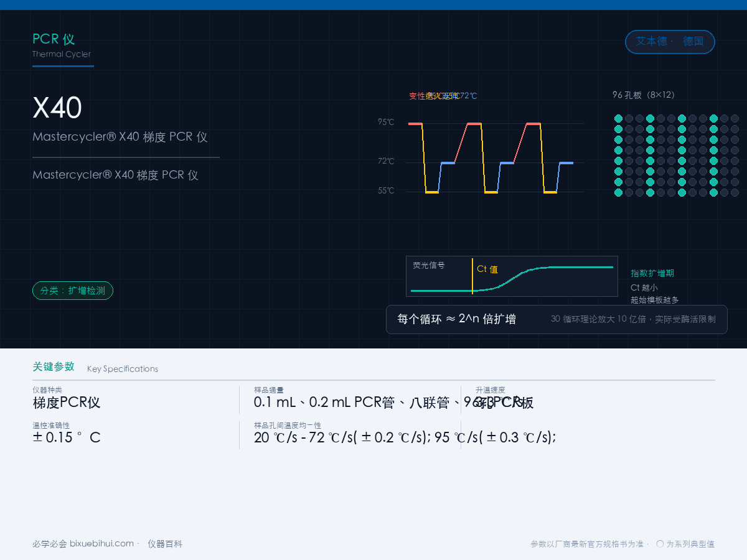This screenshot has height=560, width=747.
Task: Click the 95℃ axis label
Action: point(386,122)
